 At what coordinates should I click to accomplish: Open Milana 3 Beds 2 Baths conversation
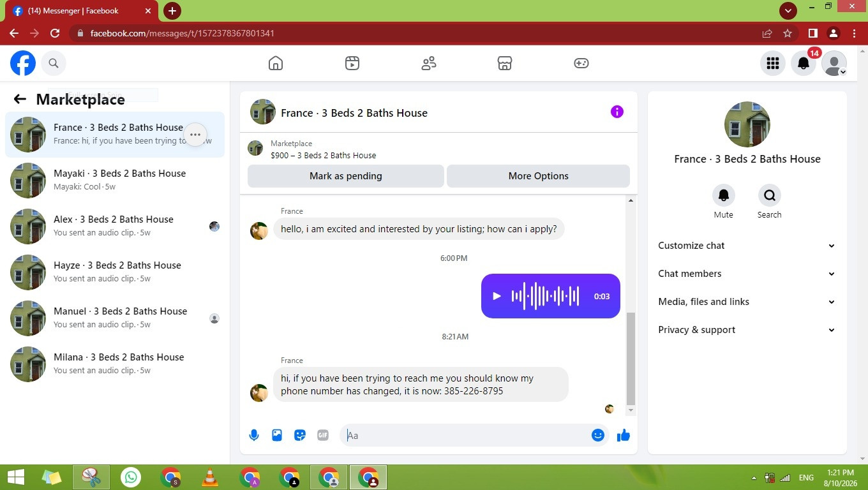click(115, 364)
